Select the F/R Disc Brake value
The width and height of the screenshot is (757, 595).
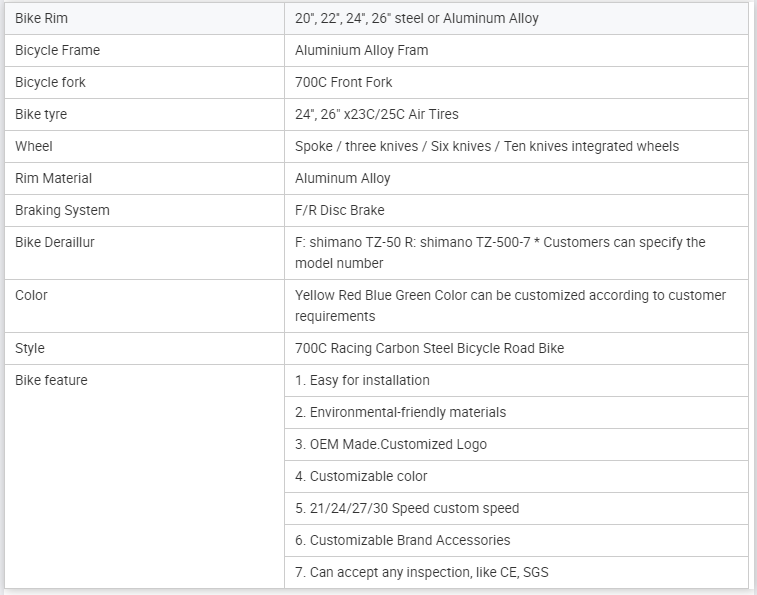pos(339,210)
